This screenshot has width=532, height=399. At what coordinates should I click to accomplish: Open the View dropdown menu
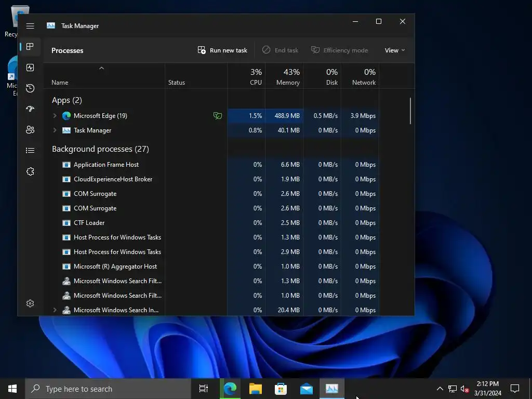click(395, 50)
